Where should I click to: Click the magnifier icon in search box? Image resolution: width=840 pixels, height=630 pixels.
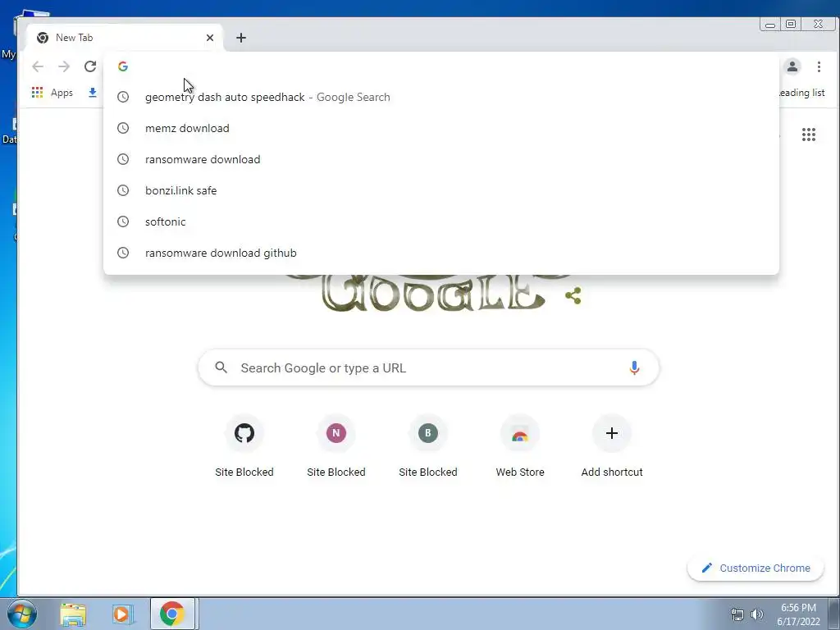click(x=221, y=367)
